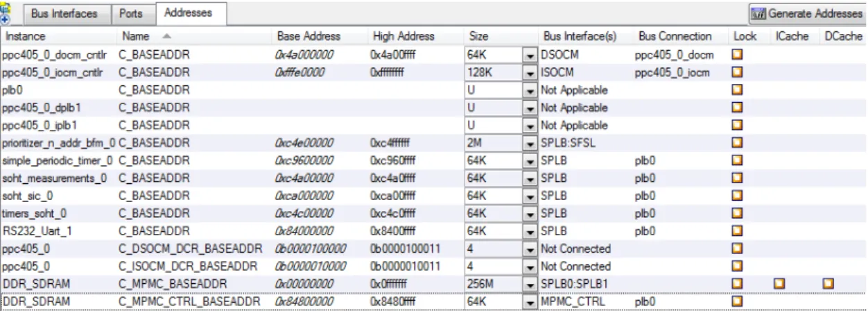Open Size dropdown for timers_soht_0

point(530,213)
